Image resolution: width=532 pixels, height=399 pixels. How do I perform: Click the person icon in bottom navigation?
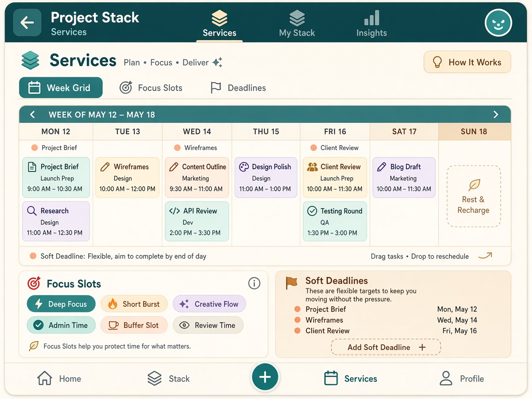pos(446,378)
